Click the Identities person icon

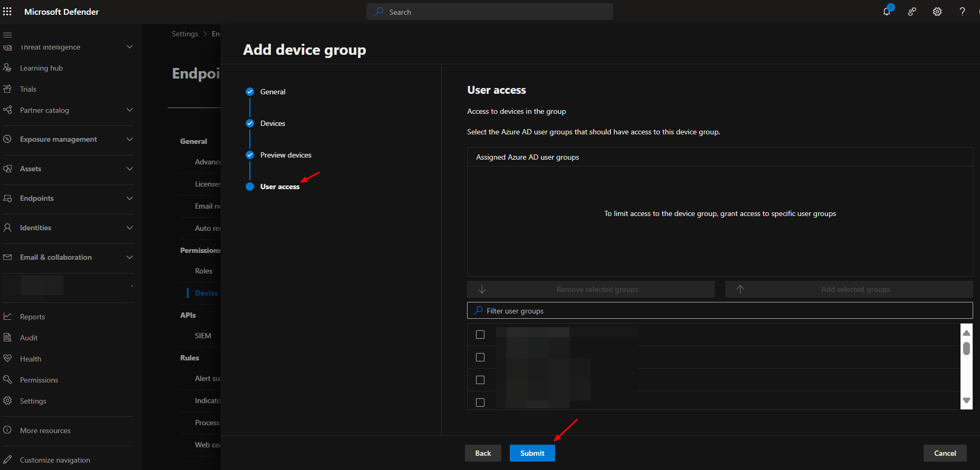click(x=7, y=228)
